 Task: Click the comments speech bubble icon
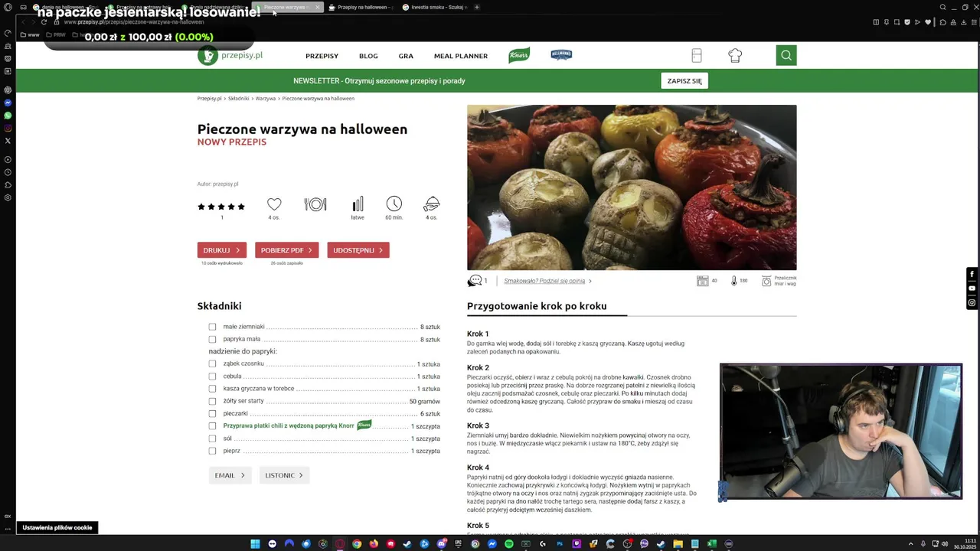[475, 281]
